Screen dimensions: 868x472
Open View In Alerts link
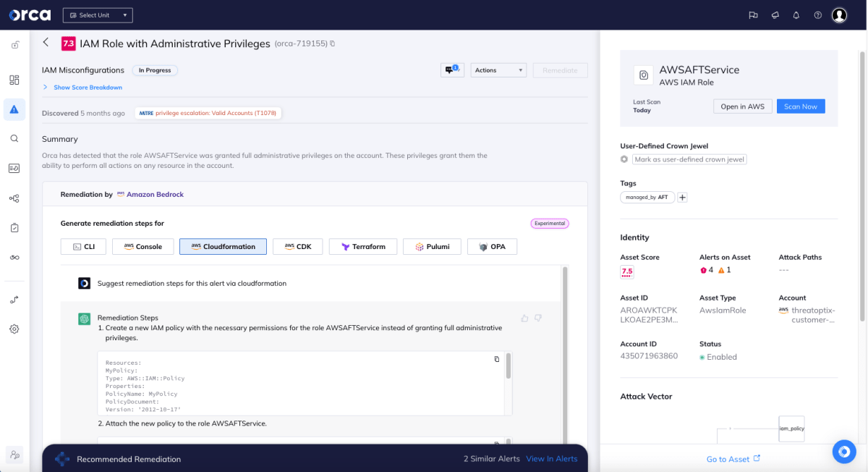[x=552, y=459]
